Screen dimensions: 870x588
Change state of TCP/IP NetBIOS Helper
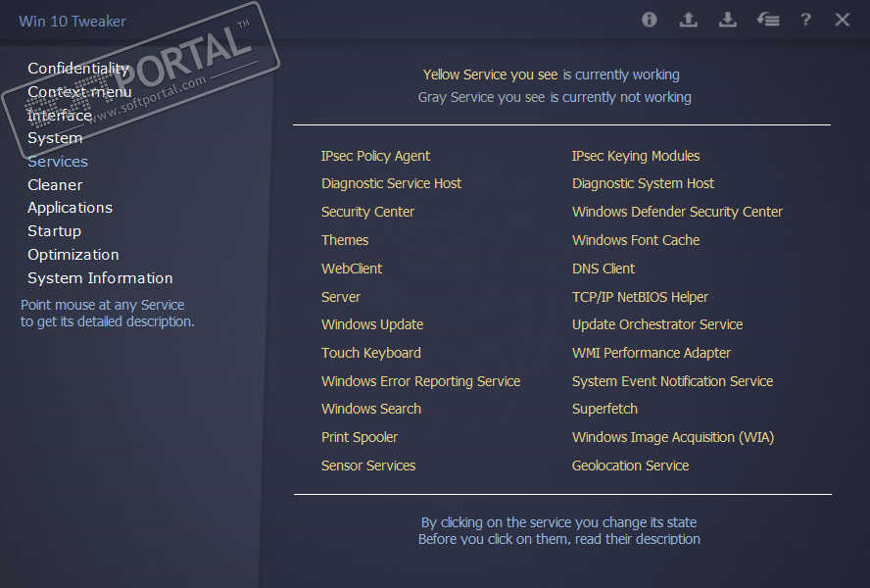pos(641,297)
